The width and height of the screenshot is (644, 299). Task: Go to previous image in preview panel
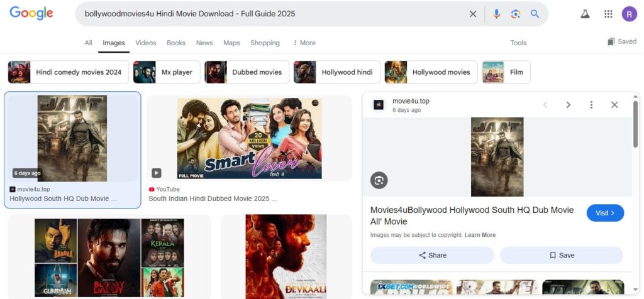pyautogui.click(x=545, y=105)
